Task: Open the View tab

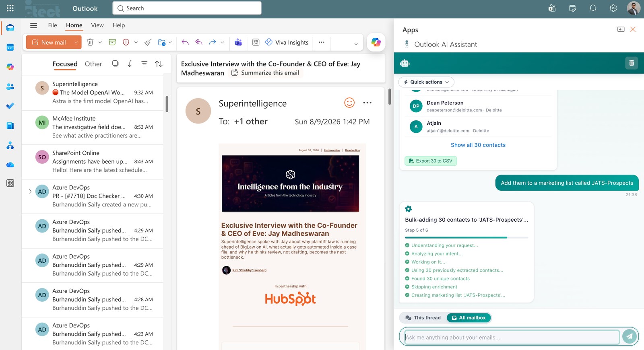Action: (x=97, y=25)
